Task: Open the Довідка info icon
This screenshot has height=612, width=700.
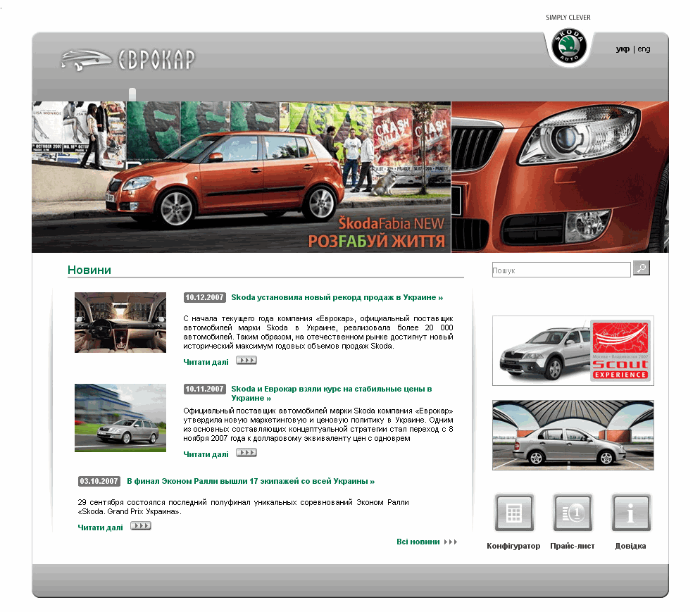Action: [x=631, y=513]
